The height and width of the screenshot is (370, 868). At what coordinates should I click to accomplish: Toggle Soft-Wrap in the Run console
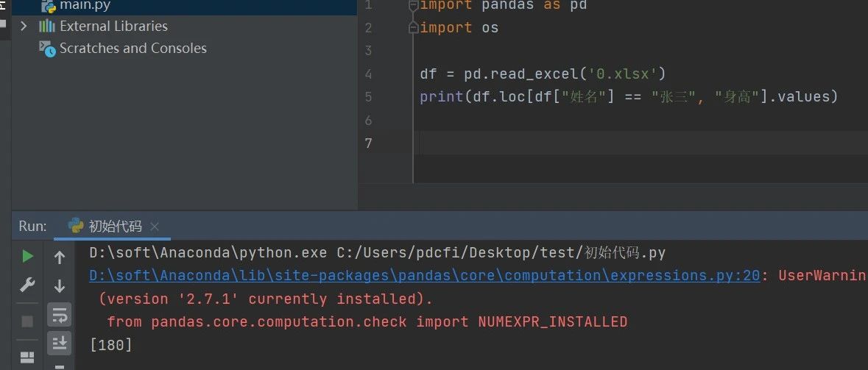click(60, 314)
